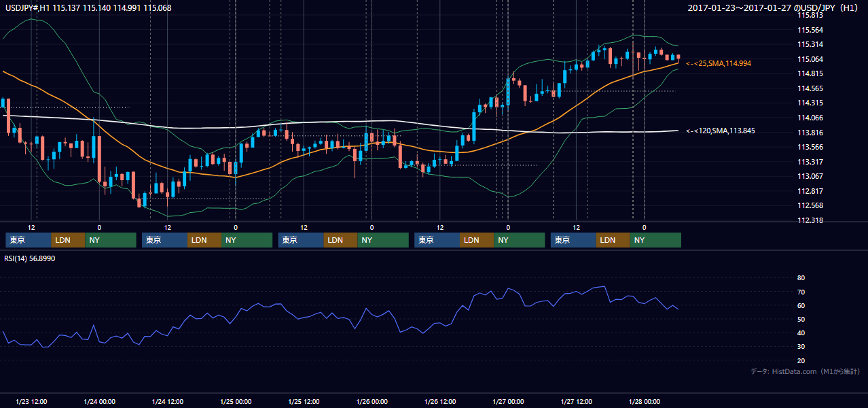Click price axis value 113.067
This screenshot has height=408, width=868.
[810, 176]
